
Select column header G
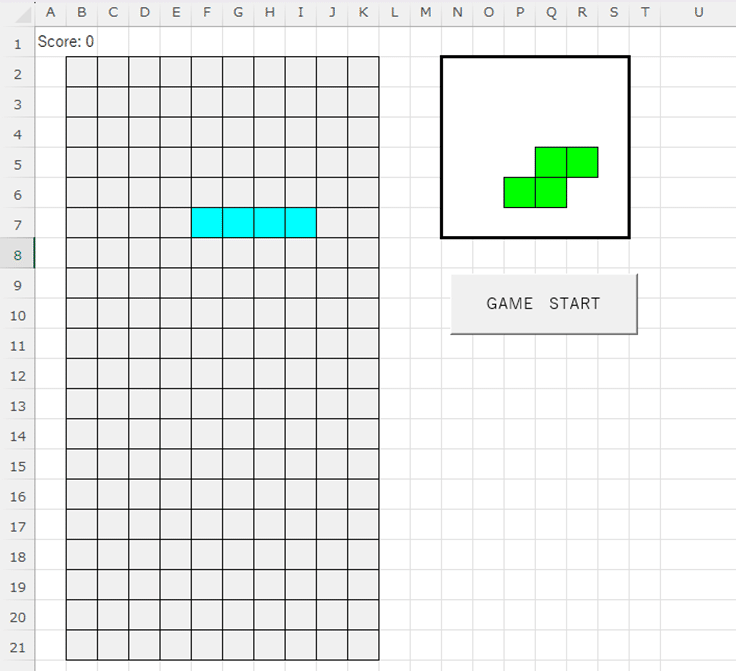[238, 13]
